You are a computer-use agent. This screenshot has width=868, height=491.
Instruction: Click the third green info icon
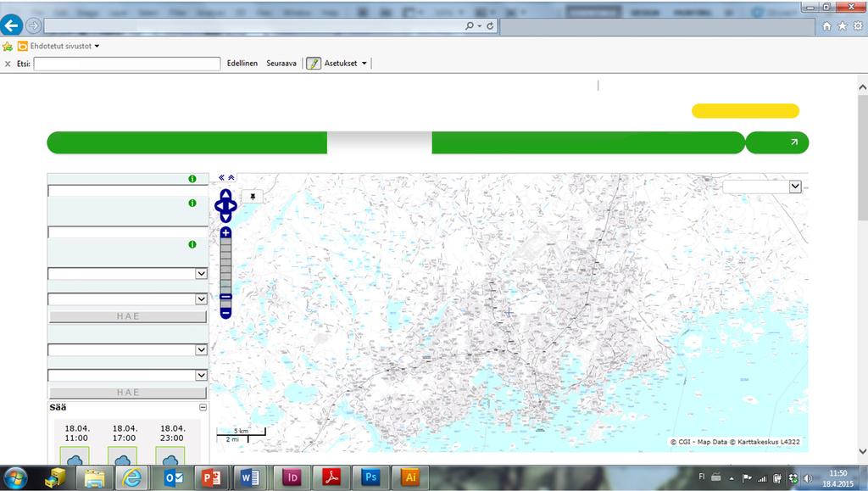[192, 244]
